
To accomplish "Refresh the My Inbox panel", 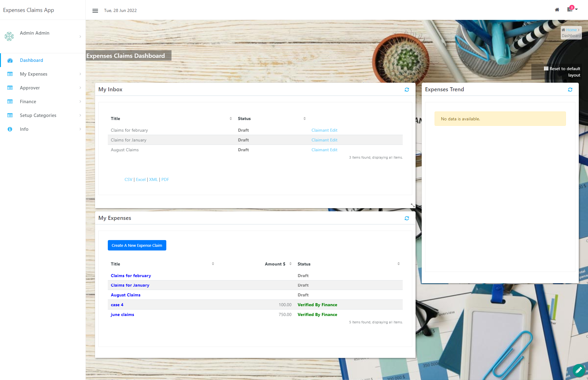I will [x=407, y=90].
